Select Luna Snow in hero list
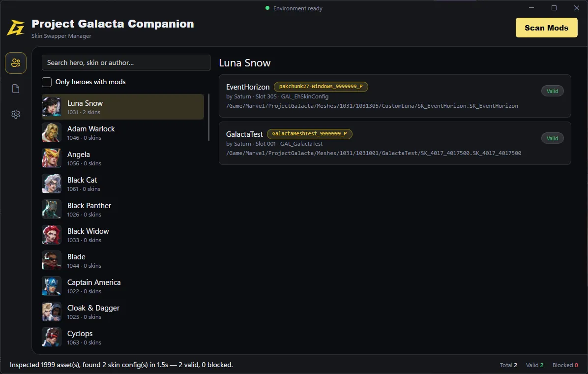This screenshot has width=588, height=374. [122, 107]
